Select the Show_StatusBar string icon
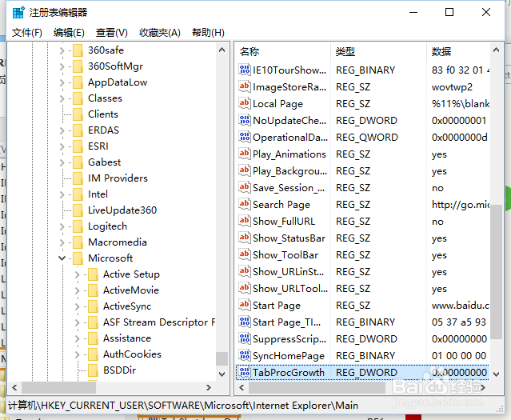The width and height of the screenshot is (511, 420). click(245, 238)
